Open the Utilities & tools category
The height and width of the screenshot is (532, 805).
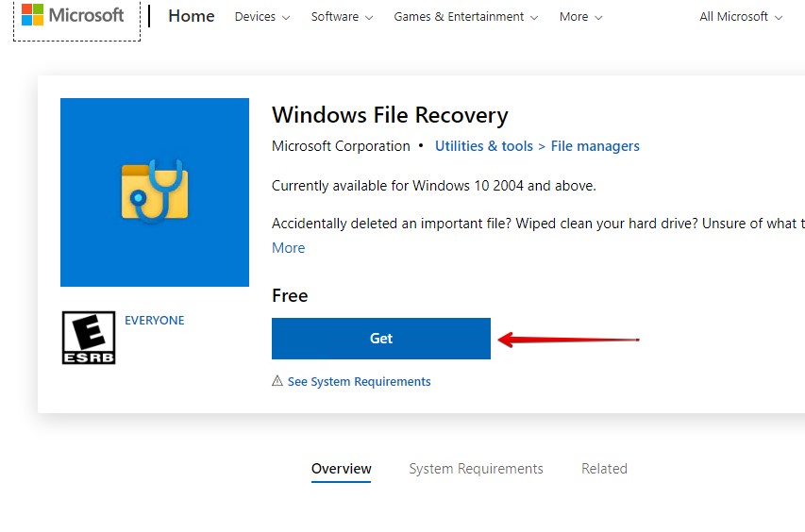[484, 146]
